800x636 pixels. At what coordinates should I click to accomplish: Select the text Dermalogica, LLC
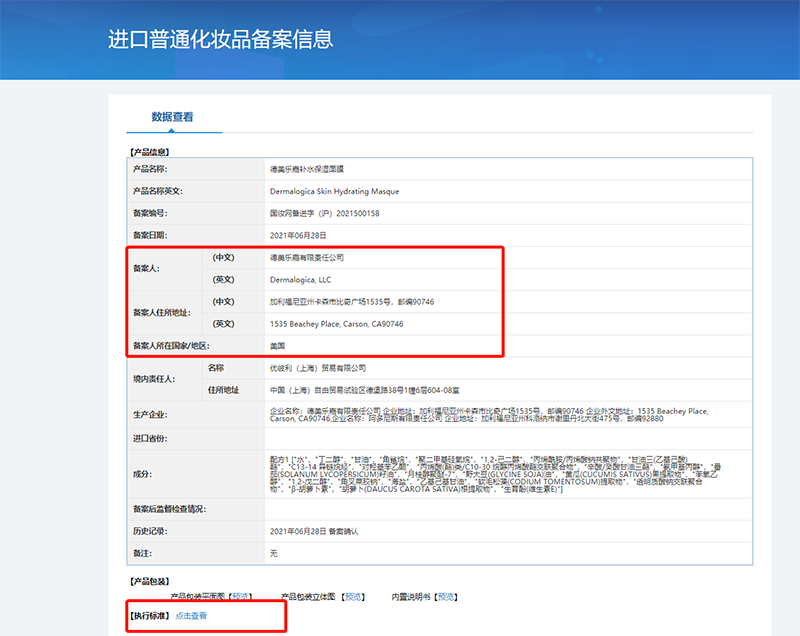pyautogui.click(x=301, y=279)
